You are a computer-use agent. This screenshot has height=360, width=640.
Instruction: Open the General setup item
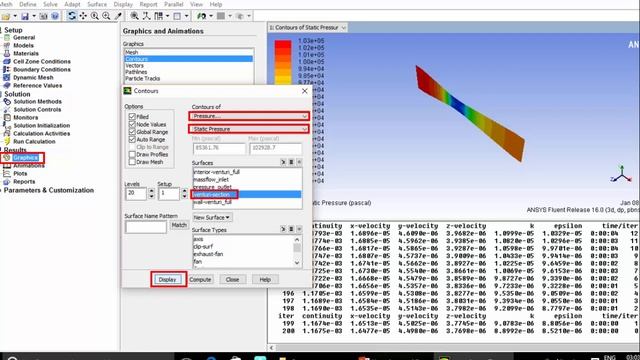coord(24,37)
